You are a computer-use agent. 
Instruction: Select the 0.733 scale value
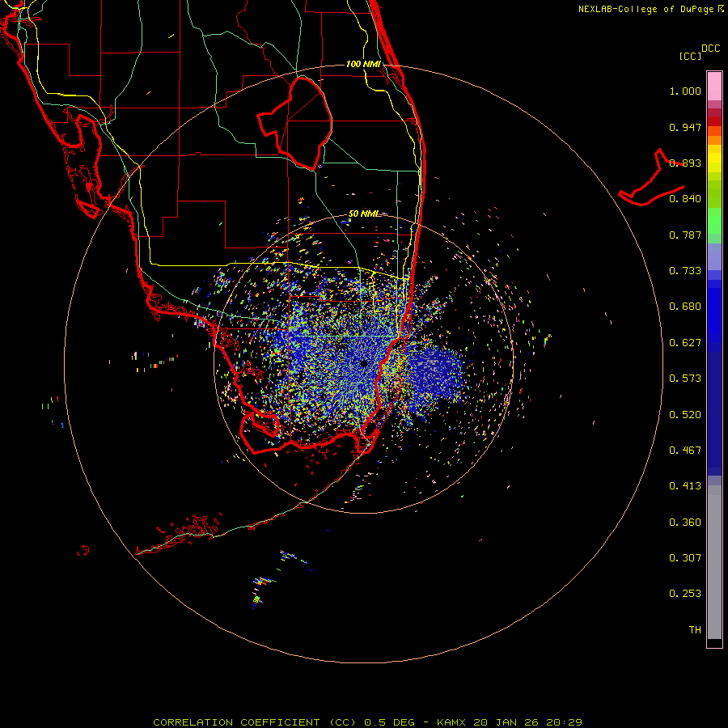(685, 271)
